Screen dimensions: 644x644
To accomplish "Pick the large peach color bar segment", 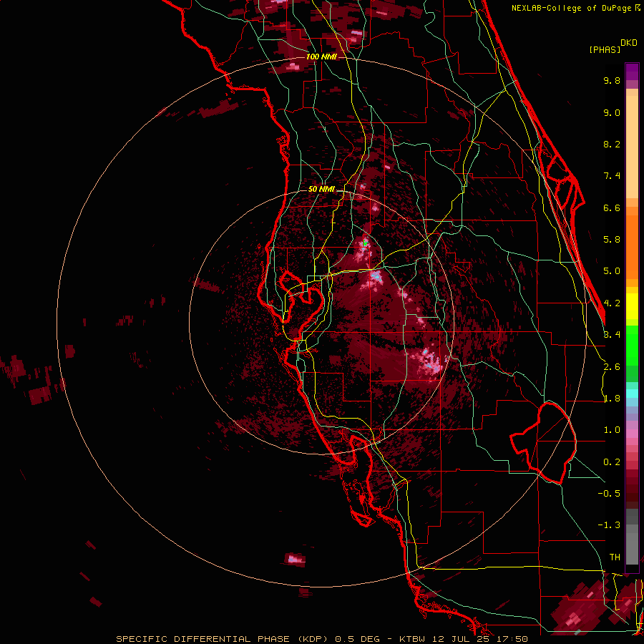I will coord(632,148).
